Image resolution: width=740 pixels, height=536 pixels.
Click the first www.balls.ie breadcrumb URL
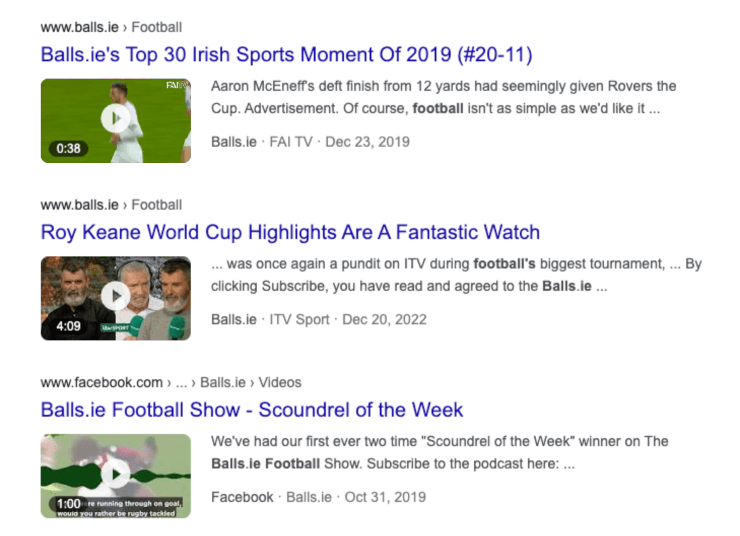point(80,27)
